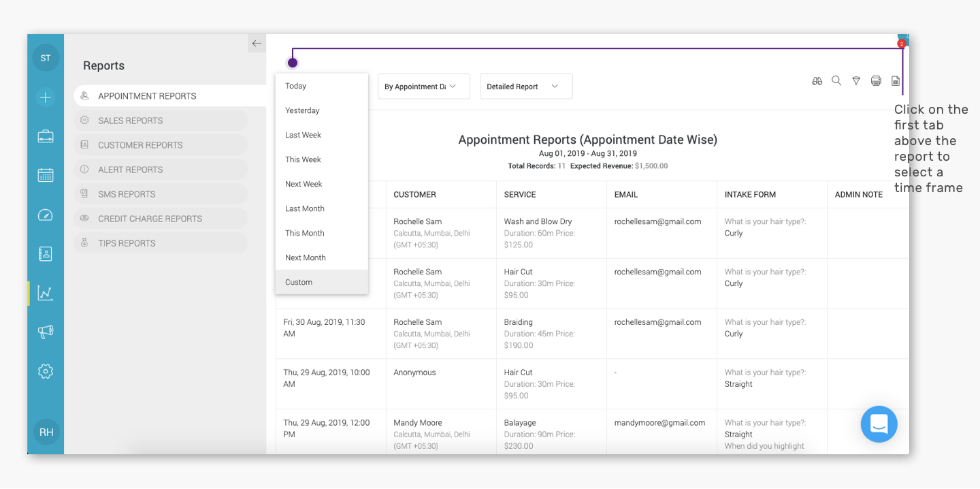The height and width of the screenshot is (489, 980).
Task: Select Last Month option
Action: [322, 208]
